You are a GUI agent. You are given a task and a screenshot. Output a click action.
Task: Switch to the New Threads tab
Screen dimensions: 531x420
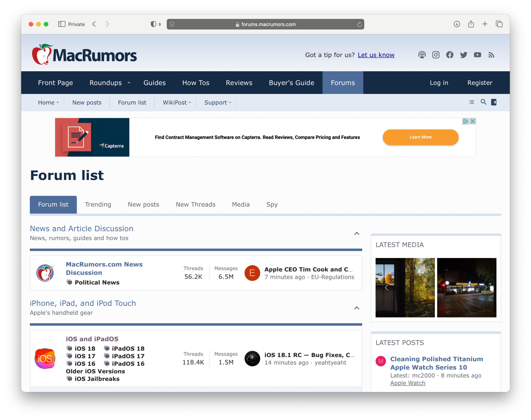click(x=196, y=204)
